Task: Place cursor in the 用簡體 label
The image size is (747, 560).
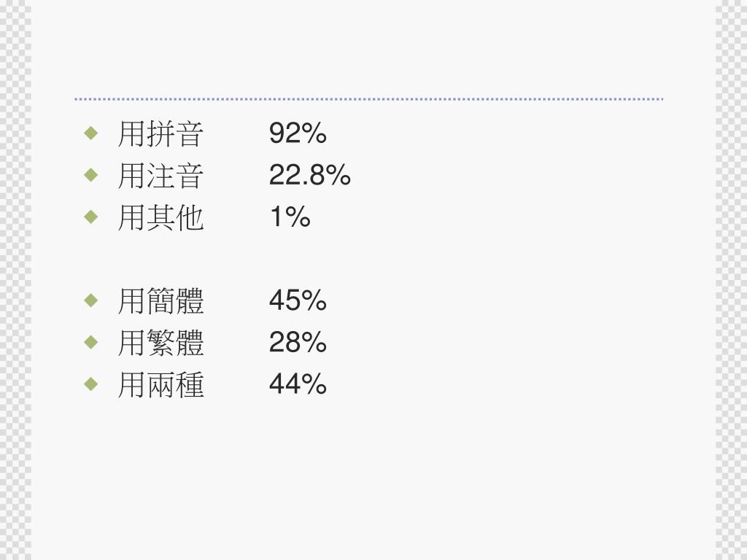Action: [x=160, y=300]
